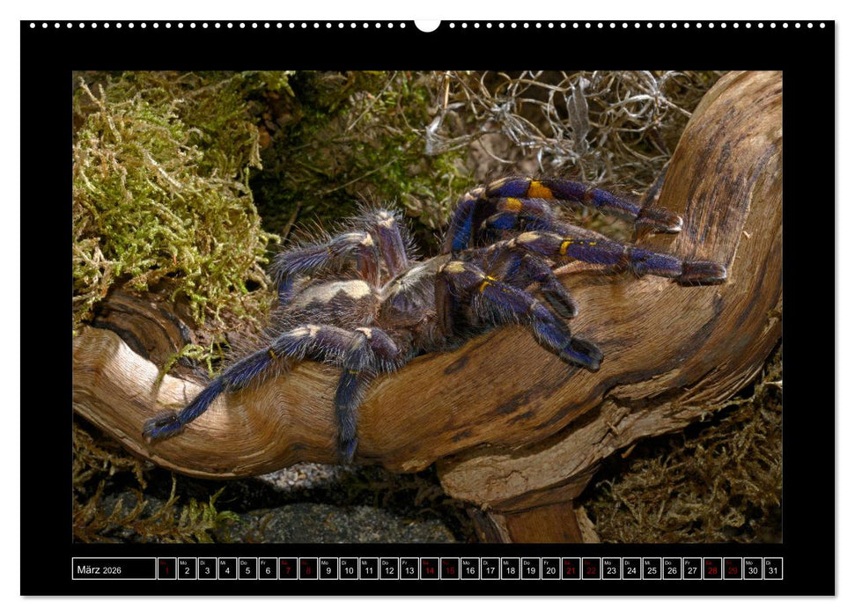Select Monday the 2nd in calendar strip

tap(187, 569)
